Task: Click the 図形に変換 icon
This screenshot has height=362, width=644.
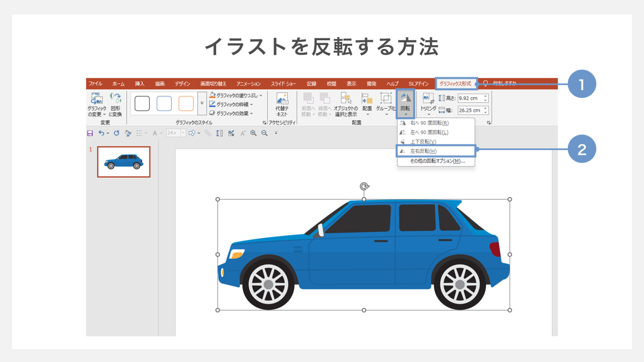Action: 115,98
